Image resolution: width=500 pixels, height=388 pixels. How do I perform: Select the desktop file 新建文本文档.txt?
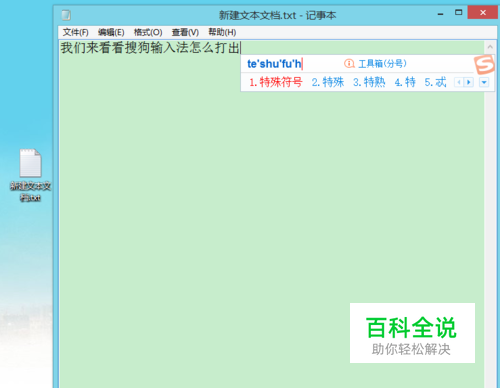(30, 175)
